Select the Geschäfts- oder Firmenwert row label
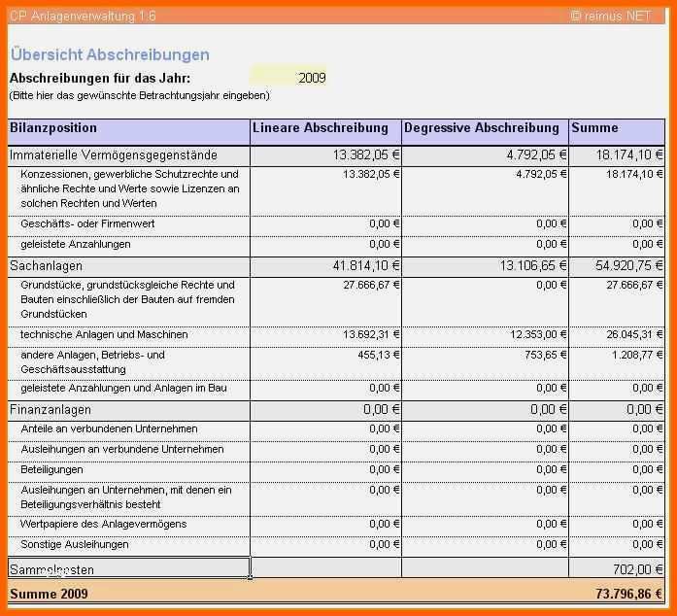677x616 pixels. pos(87,223)
